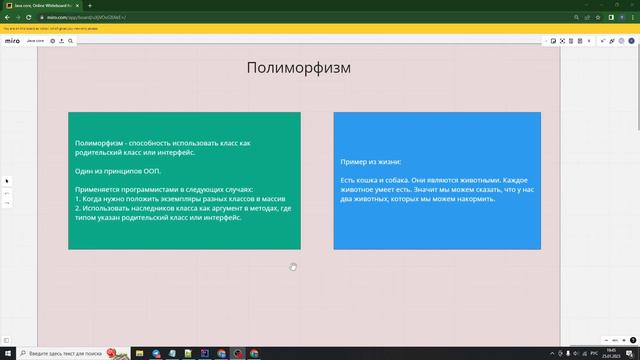Select the green Полиморфизм definition card
Viewport: 640px width, 360px height.
tap(184, 181)
